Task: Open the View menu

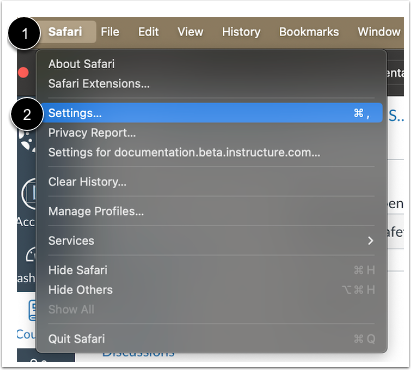Action: (x=190, y=32)
